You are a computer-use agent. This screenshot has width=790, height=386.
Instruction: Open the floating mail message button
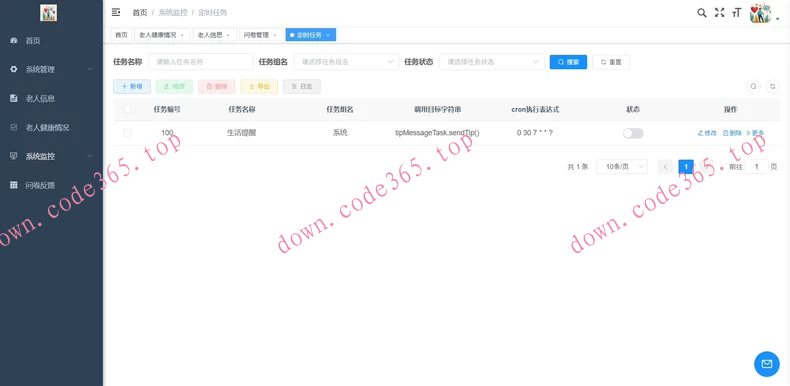click(767, 364)
